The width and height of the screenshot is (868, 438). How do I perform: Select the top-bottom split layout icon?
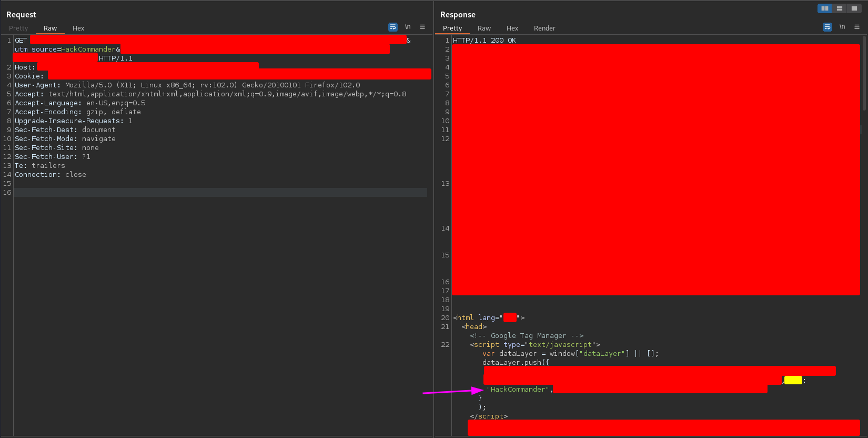tap(839, 8)
